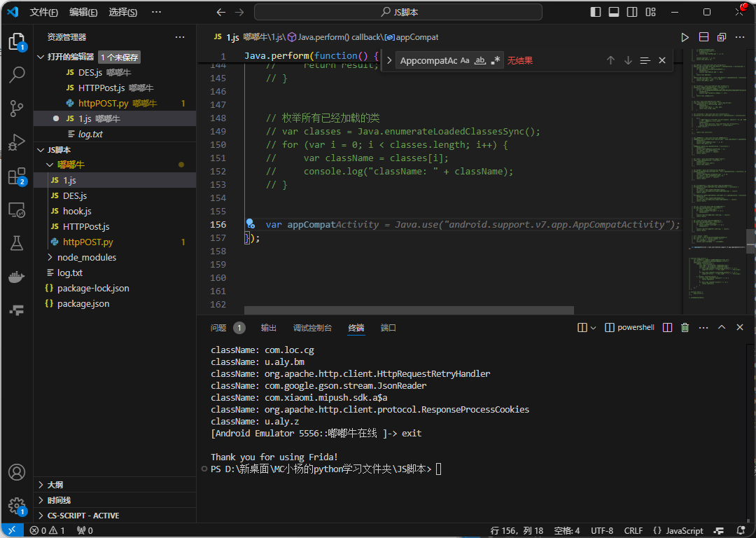This screenshot has height=538, width=756.
Task: Click the Run file play button
Action: pos(685,37)
